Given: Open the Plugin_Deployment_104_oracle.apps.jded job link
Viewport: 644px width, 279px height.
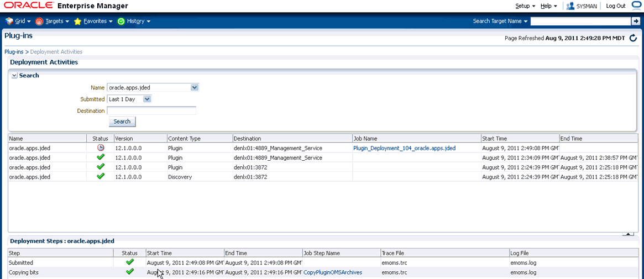Looking at the screenshot, I should click(x=404, y=148).
